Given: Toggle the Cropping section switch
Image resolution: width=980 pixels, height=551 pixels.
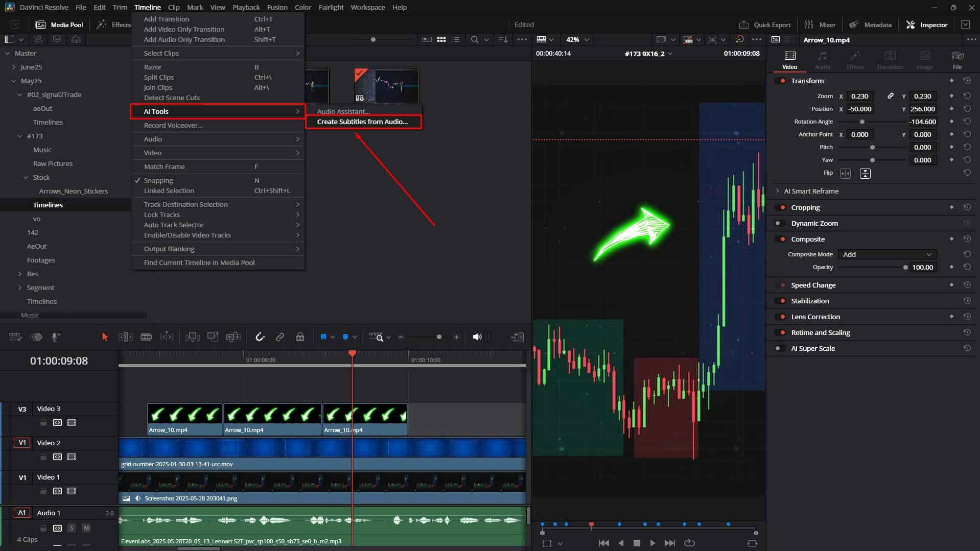Looking at the screenshot, I should click(780, 207).
